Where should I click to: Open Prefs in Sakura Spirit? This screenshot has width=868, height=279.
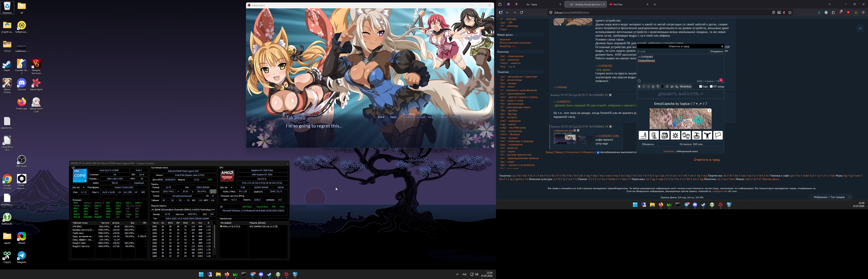point(457,117)
